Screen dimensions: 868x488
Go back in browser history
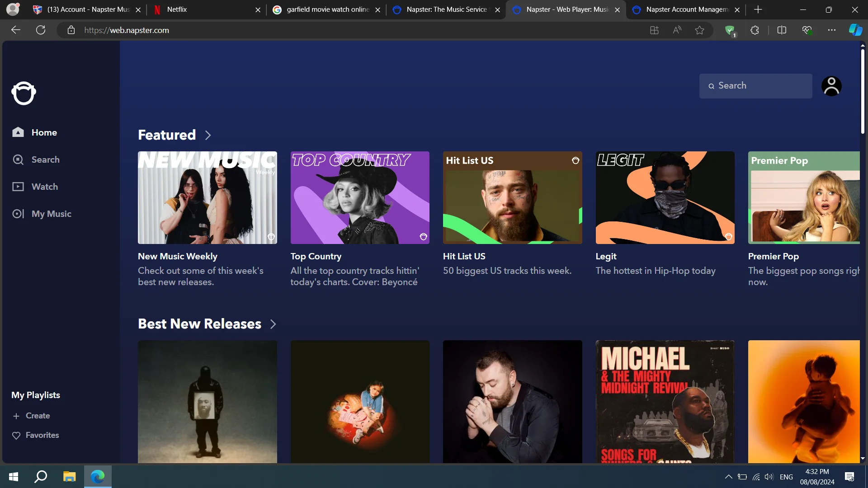point(16,30)
